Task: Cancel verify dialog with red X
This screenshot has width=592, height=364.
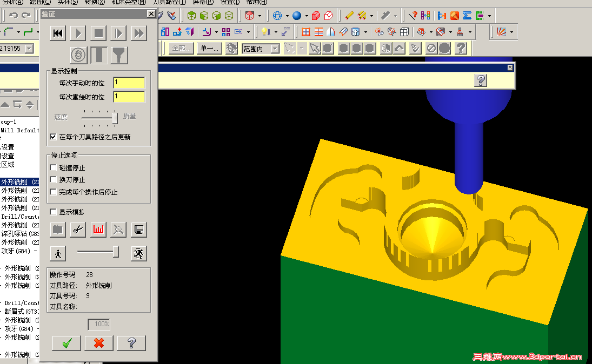Action: click(x=99, y=343)
